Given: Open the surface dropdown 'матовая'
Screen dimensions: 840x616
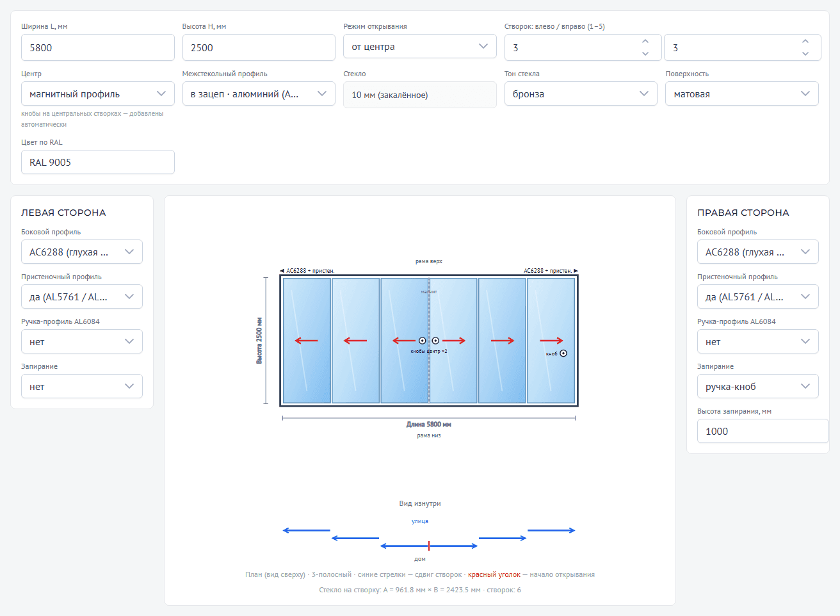Looking at the screenshot, I should coord(741,93).
